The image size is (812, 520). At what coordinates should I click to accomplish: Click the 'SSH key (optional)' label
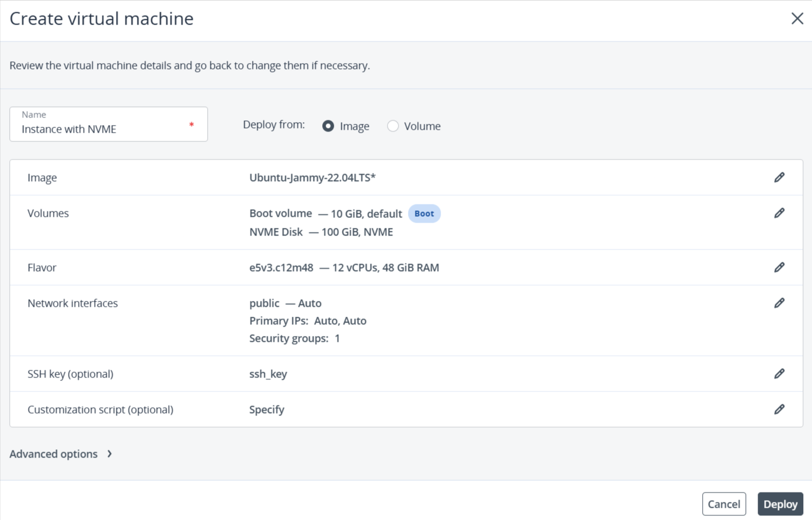pos(70,374)
